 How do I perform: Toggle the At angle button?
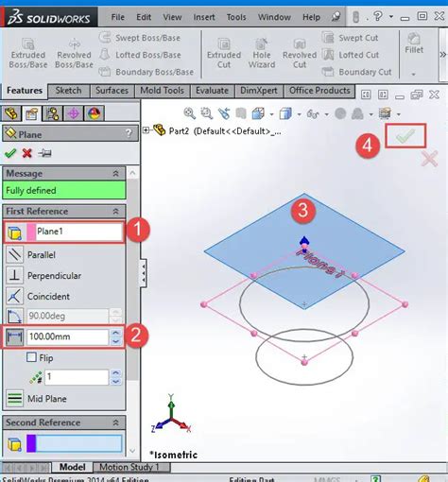(14, 316)
